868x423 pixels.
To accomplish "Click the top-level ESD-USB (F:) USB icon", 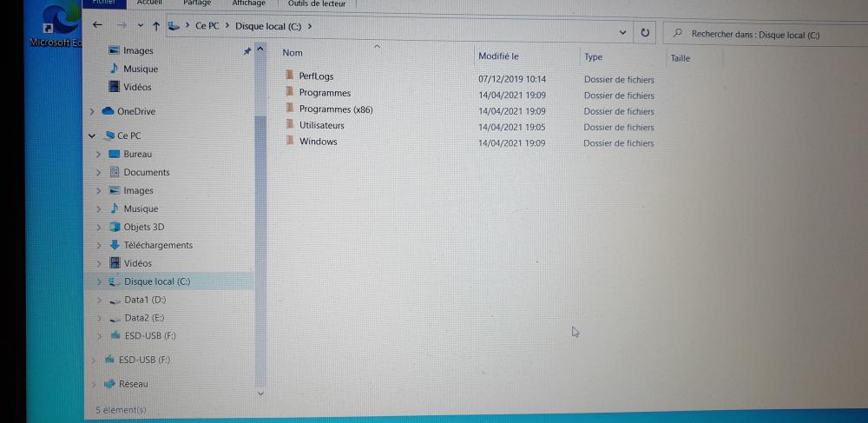I will tap(109, 359).
